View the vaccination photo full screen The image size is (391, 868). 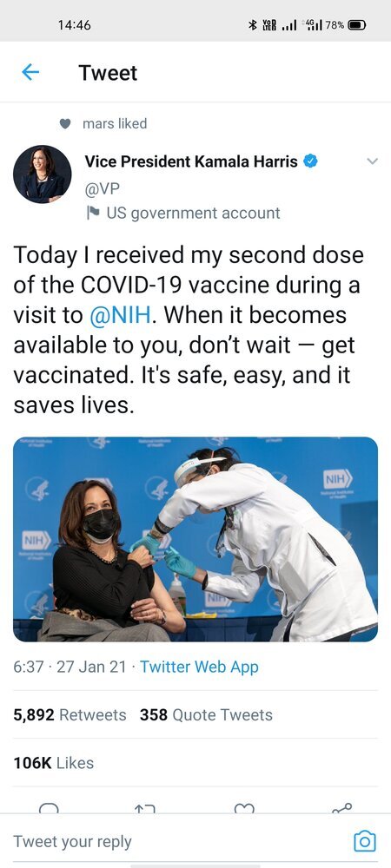point(195,539)
